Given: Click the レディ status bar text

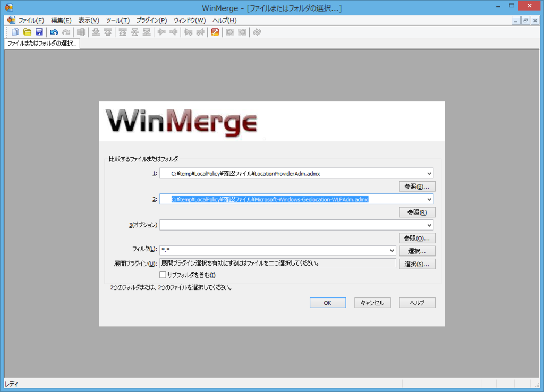Looking at the screenshot, I should pyautogui.click(x=12, y=384).
